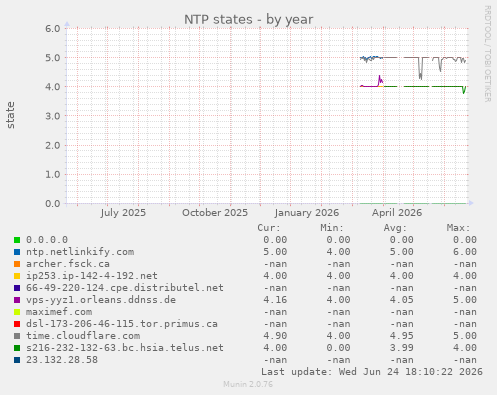Click the state y-axis title

tap(10, 115)
